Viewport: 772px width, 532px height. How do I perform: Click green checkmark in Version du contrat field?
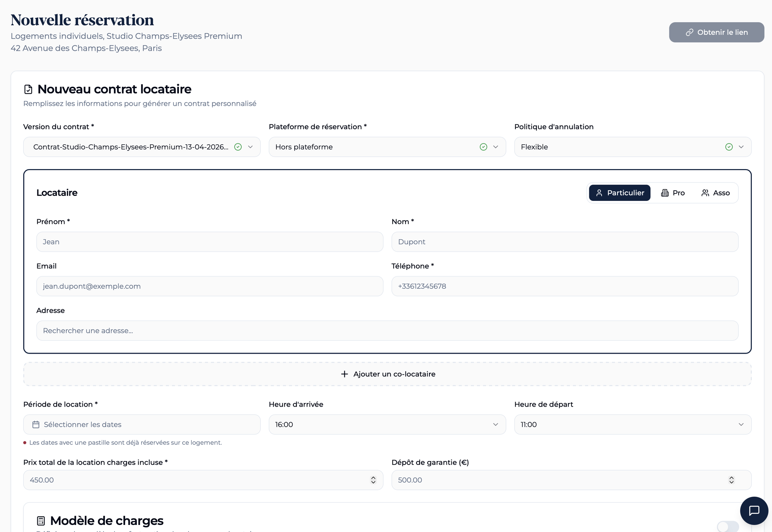pos(238,147)
